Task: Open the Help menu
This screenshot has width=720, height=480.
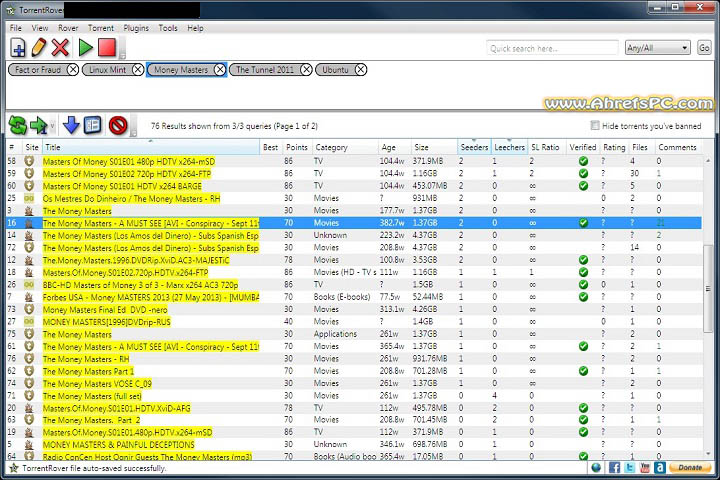Action: click(x=195, y=28)
